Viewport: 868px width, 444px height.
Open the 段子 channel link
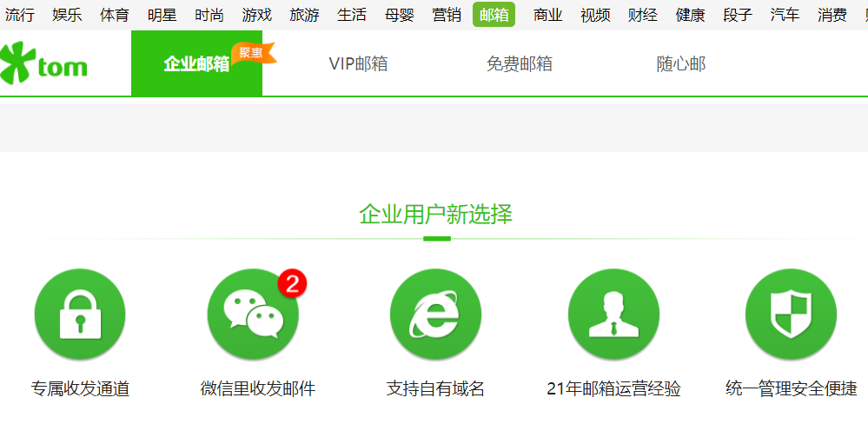(x=738, y=15)
